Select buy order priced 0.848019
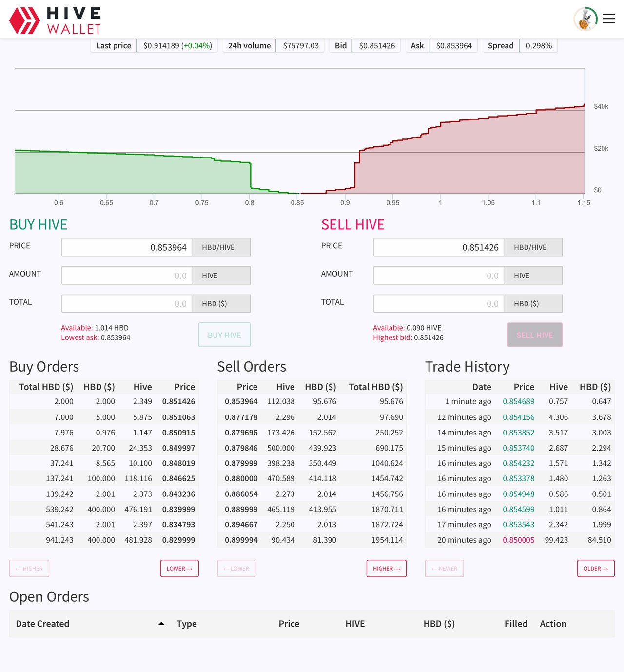This screenshot has width=624, height=672. (x=104, y=463)
